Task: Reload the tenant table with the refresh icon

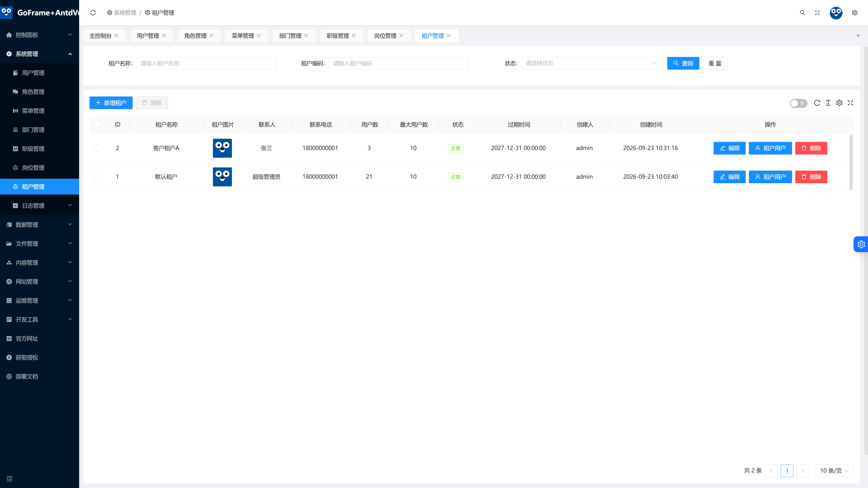Action: 817,103
